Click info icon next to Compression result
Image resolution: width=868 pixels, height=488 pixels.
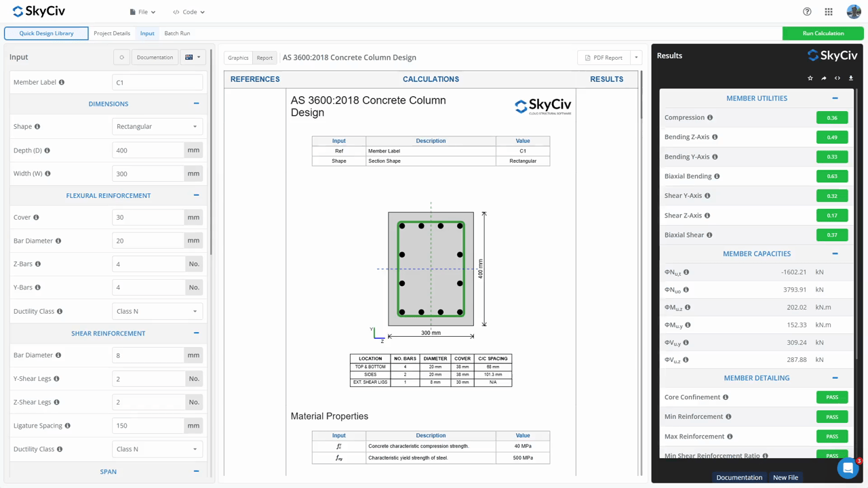click(x=710, y=118)
